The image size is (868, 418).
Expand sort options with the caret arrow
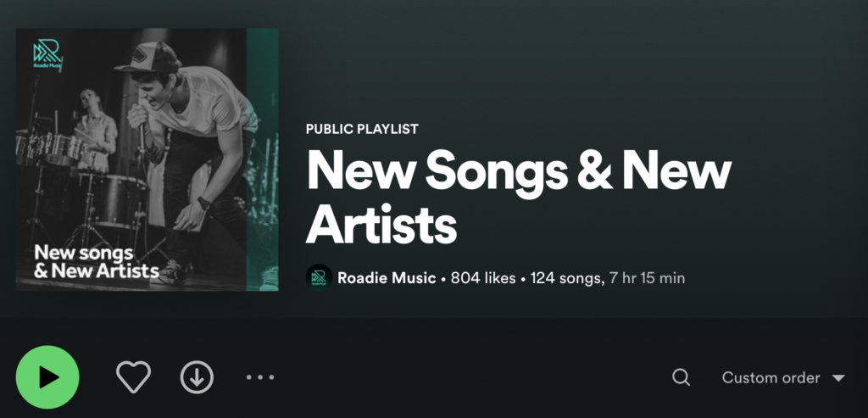point(838,378)
